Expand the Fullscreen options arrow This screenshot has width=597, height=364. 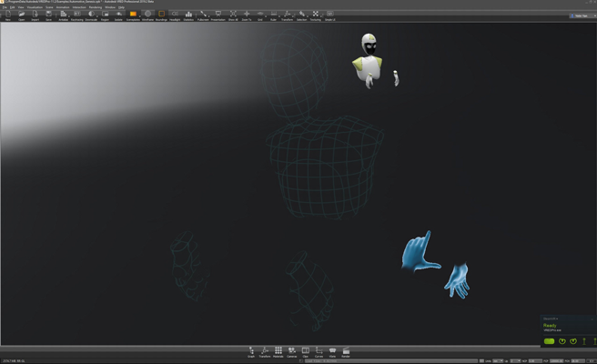click(x=209, y=16)
